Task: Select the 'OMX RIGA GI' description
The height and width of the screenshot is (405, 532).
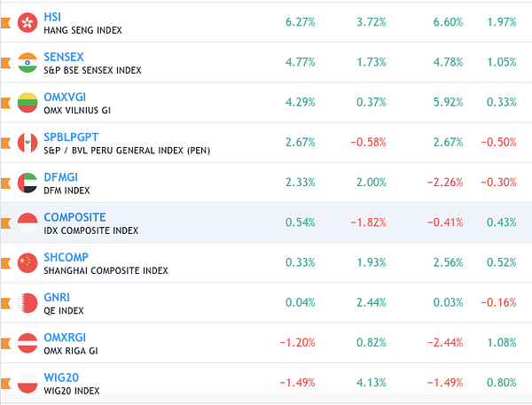Action: pos(71,351)
